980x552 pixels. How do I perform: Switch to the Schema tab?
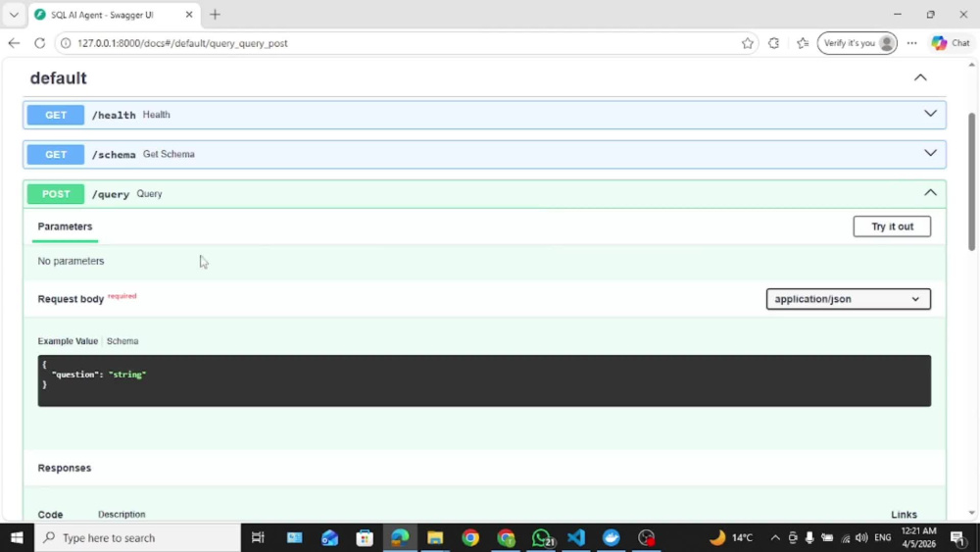coord(122,341)
